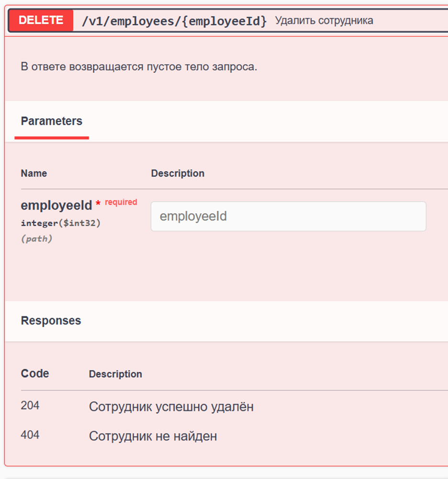Click the Description column header under Parameters
The height and width of the screenshot is (479, 448).
[178, 173]
